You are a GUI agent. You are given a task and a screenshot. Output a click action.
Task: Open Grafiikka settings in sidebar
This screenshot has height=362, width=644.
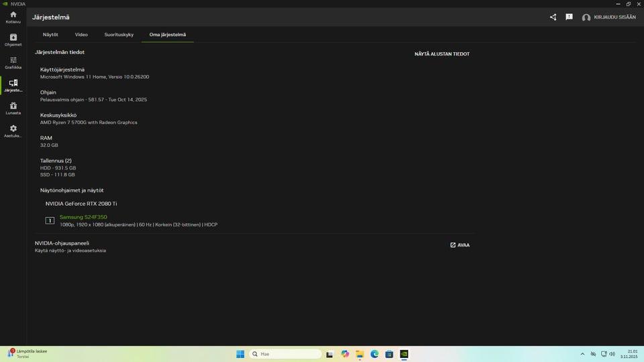pos(13,63)
